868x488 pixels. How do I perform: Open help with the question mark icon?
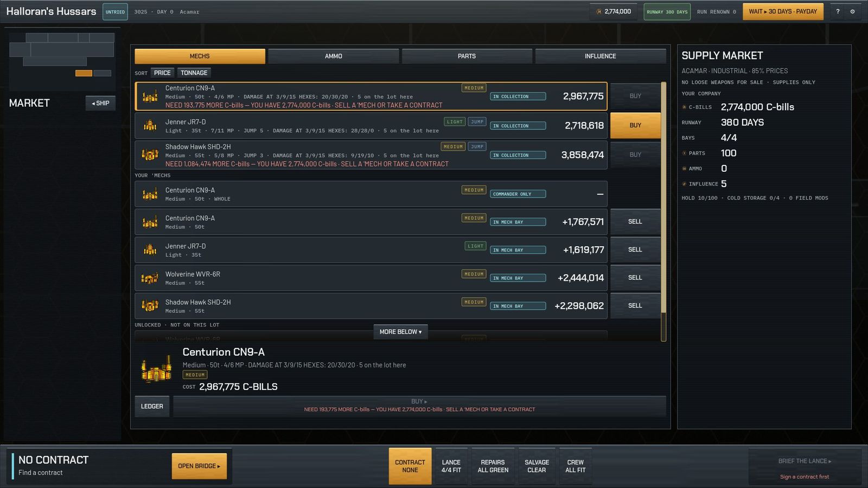tap(838, 11)
